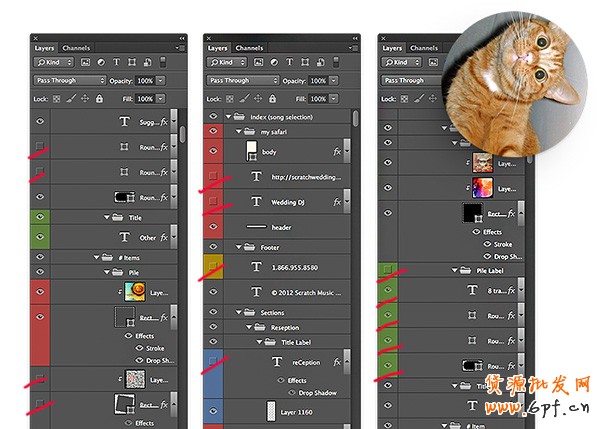Select the Layers tab in middle panel

coord(217,48)
